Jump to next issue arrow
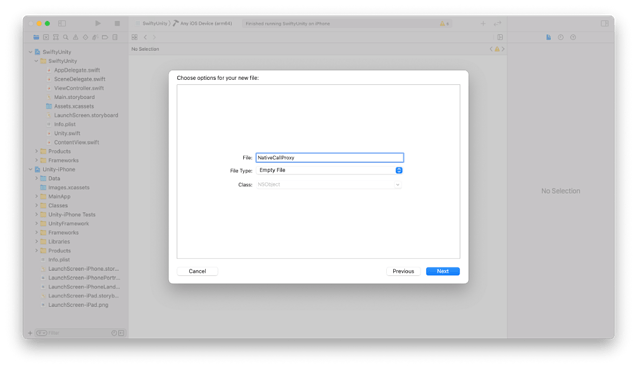The height and width of the screenshot is (368, 637). (503, 49)
